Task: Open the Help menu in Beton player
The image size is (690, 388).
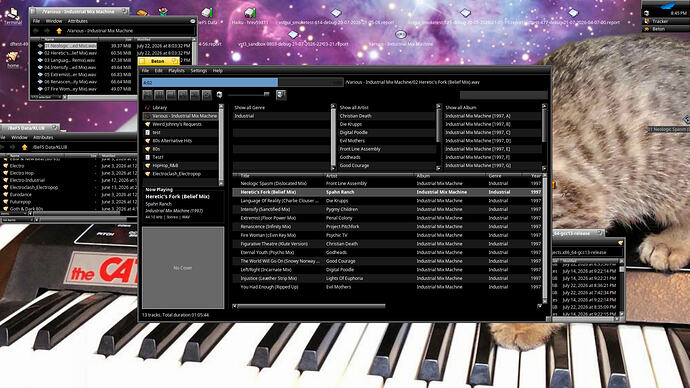Action: [x=217, y=70]
